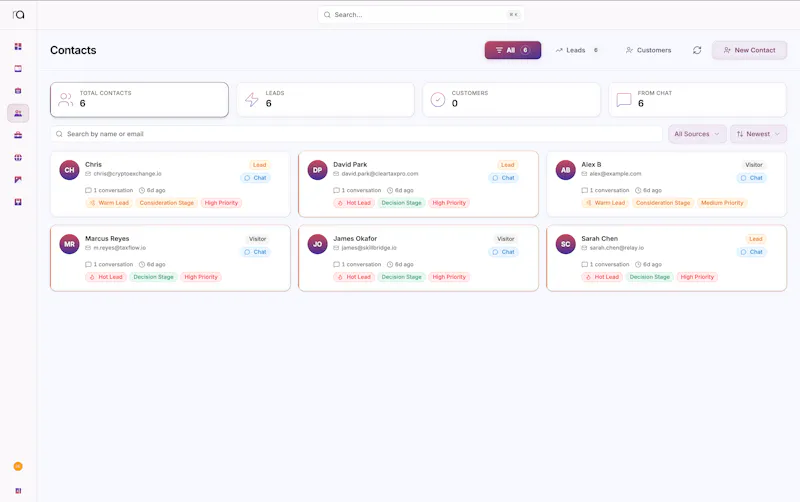
Task: Click the AB avatar for Alex B
Action: 565,170
